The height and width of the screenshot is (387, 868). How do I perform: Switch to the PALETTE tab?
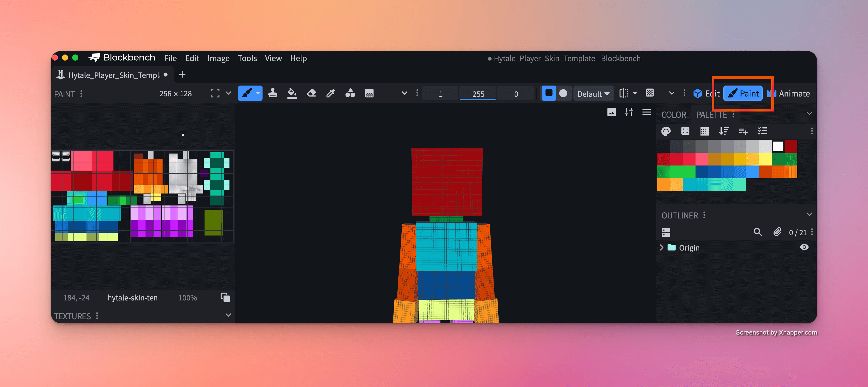[712, 114]
